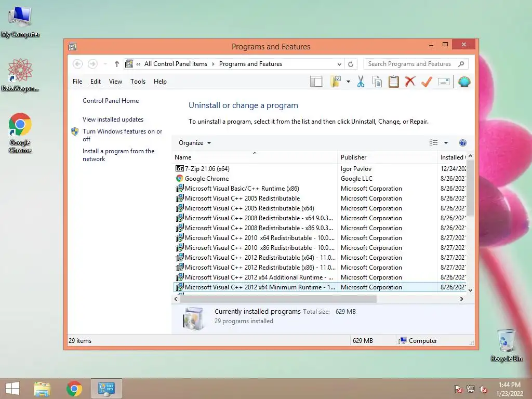Click the preview pane layout toolbar icon
Viewport: 532px width, 399px height.
[316, 82]
